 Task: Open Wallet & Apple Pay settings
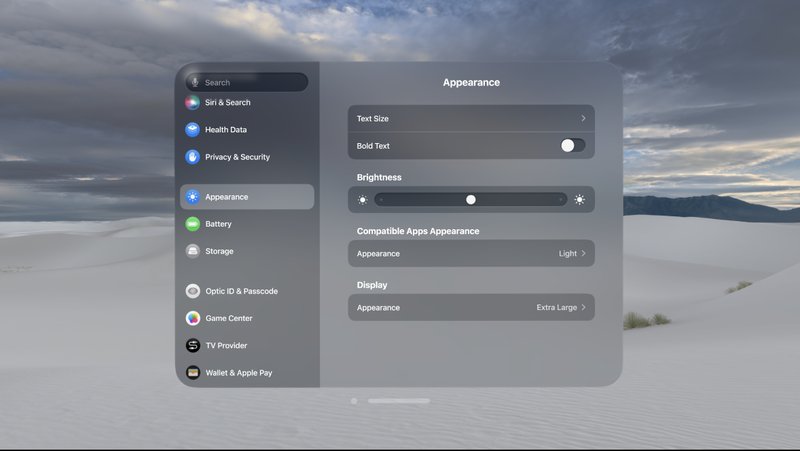click(247, 372)
